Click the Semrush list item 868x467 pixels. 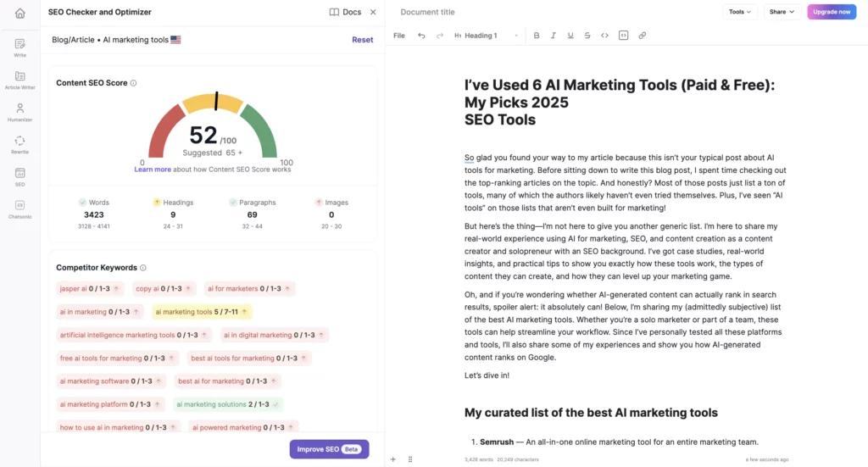pos(619,442)
